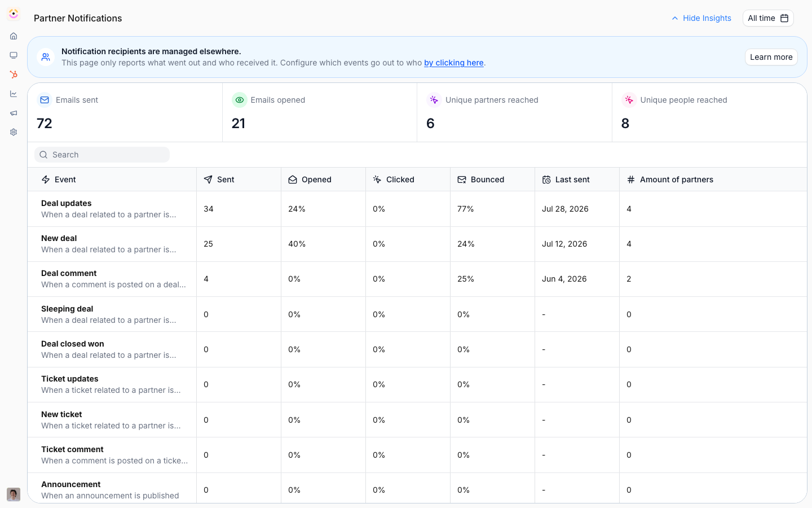812x508 pixels.
Task: Select the Ticket comment event row
Action: 417,455
